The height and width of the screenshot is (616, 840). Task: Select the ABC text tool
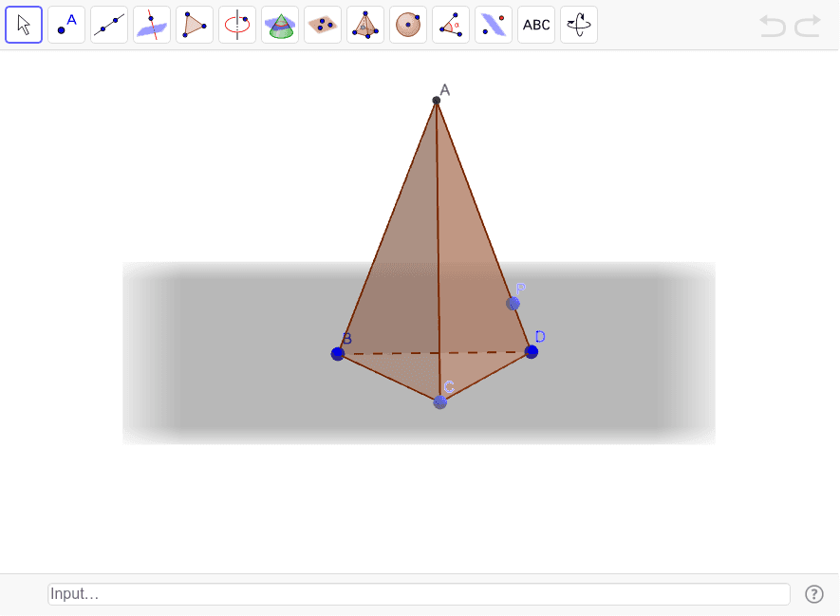[535, 25]
